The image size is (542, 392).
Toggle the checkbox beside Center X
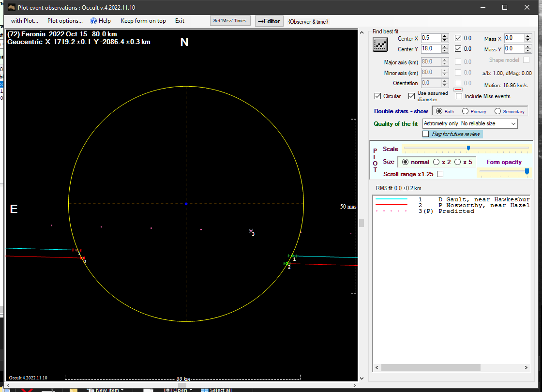[x=458, y=38]
